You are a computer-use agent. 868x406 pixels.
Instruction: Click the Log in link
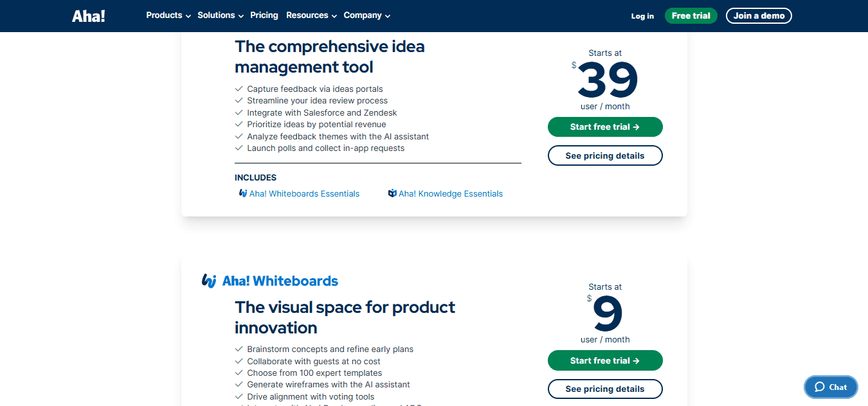642,16
